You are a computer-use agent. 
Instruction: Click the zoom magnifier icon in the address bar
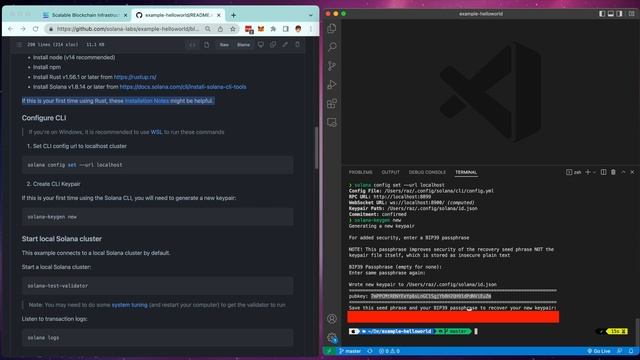(208, 29)
